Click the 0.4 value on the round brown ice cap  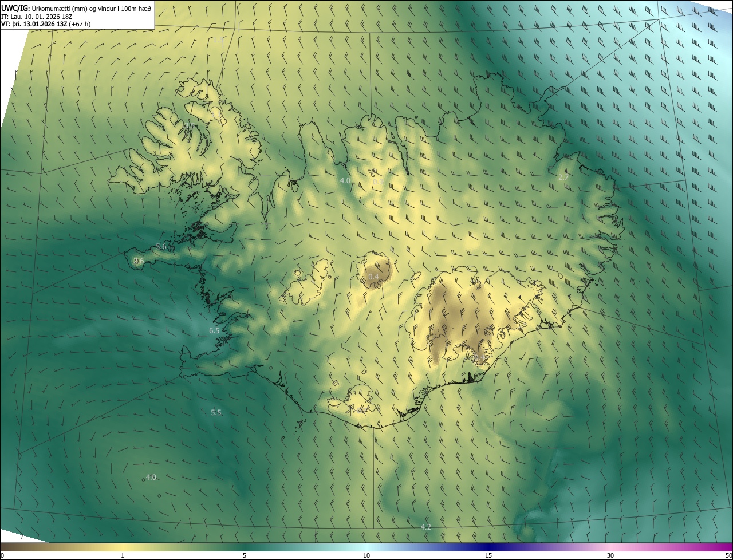point(373,277)
